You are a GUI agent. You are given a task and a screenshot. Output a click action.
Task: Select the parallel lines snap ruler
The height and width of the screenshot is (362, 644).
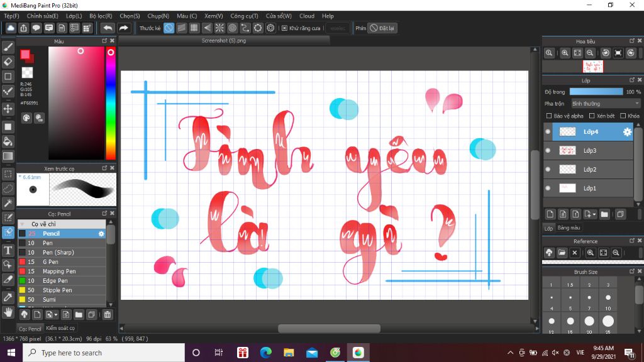point(182,28)
